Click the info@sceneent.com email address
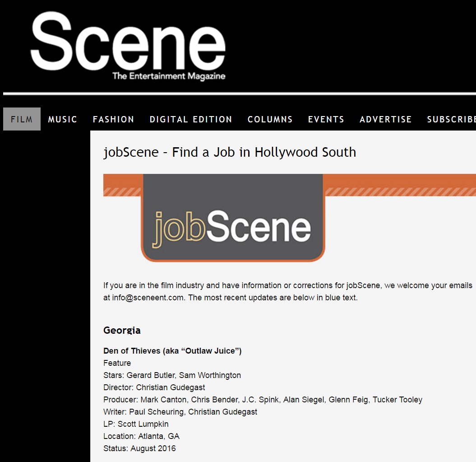Screen dimensions: 476x462 pyautogui.click(x=148, y=298)
